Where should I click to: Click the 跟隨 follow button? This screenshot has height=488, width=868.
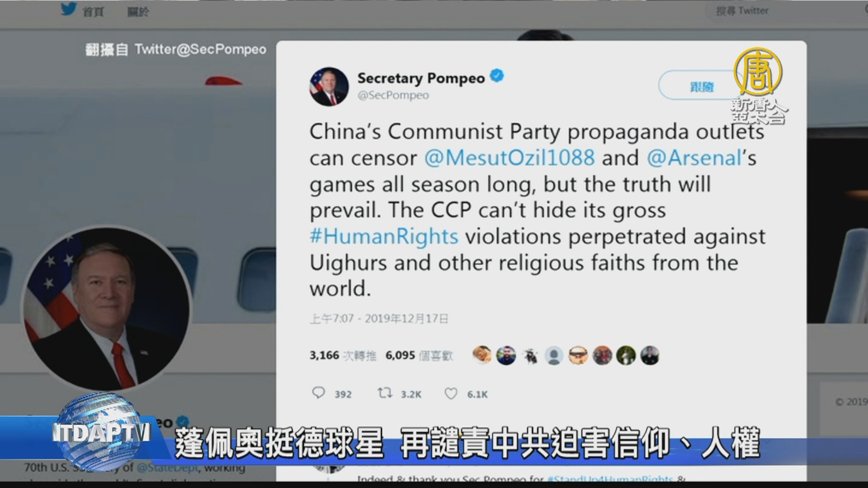(701, 86)
